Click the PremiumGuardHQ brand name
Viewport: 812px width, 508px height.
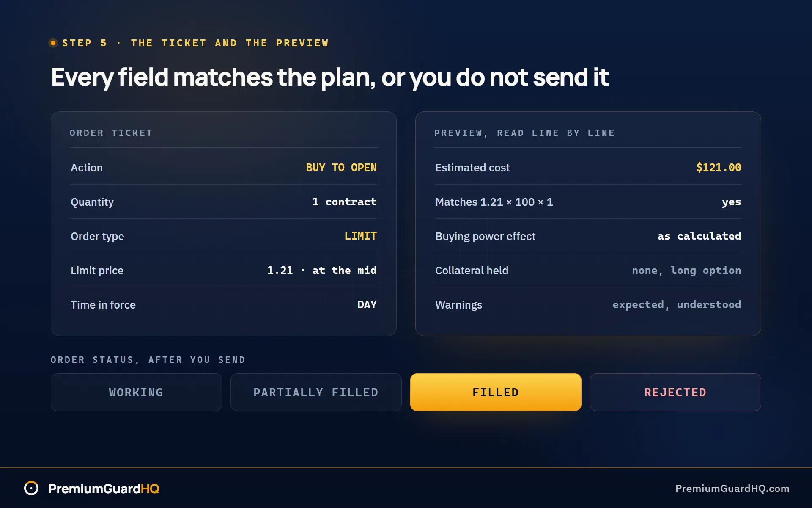point(104,489)
